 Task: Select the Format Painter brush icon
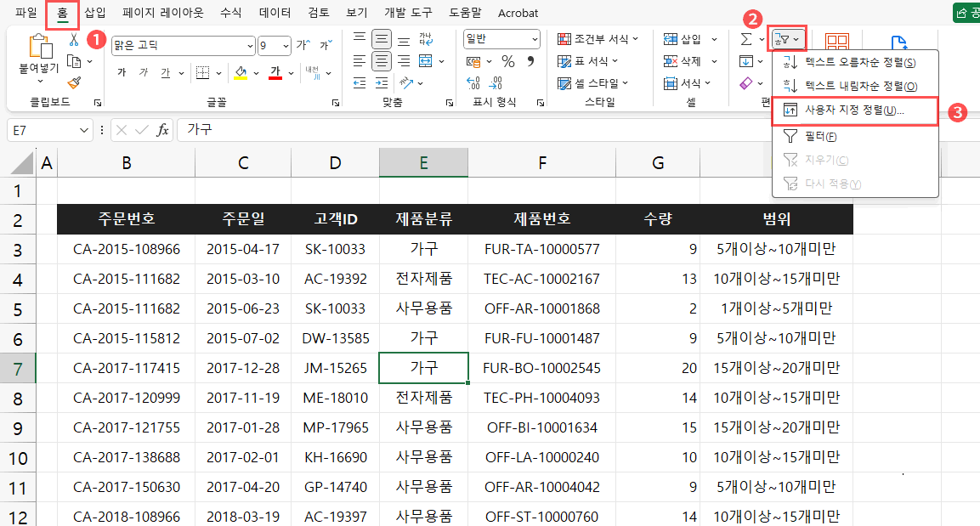click(75, 82)
